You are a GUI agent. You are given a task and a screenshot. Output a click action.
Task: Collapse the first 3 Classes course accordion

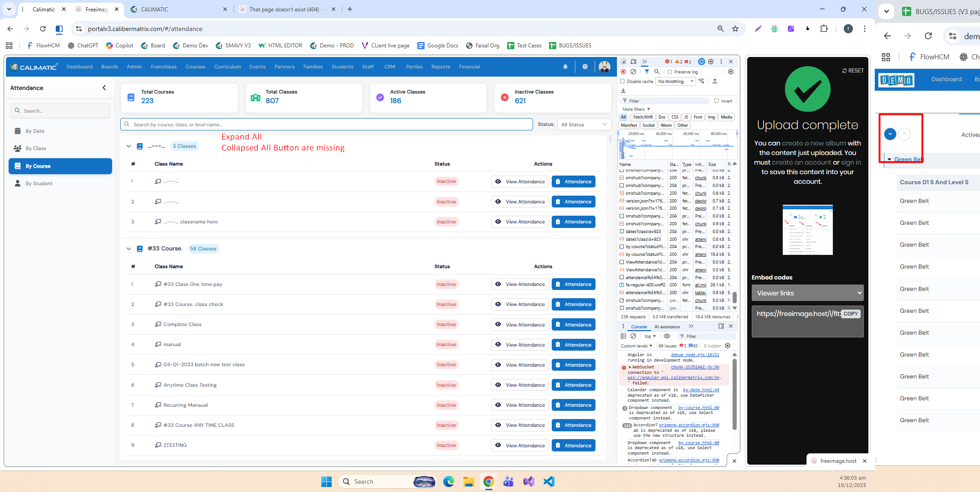[x=129, y=146]
